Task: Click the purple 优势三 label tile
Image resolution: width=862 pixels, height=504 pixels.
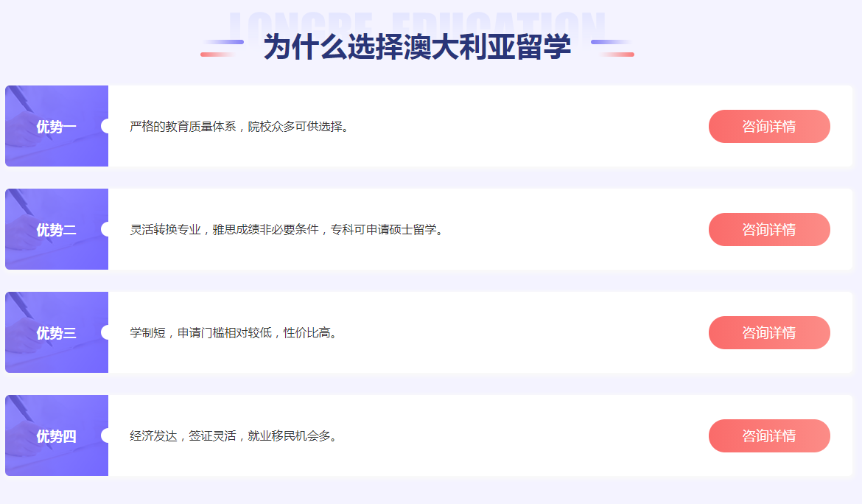Action: click(x=56, y=332)
